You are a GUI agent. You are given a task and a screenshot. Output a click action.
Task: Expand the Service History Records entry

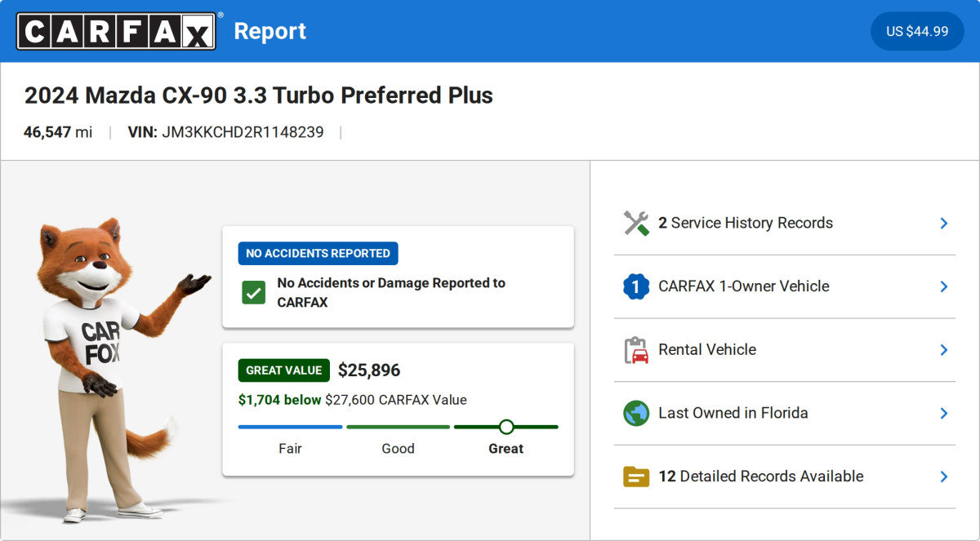click(x=943, y=222)
